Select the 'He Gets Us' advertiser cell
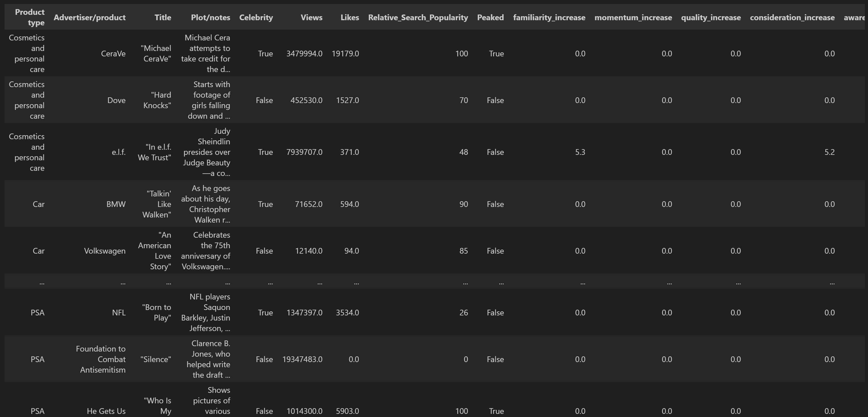868x417 pixels. click(106, 411)
